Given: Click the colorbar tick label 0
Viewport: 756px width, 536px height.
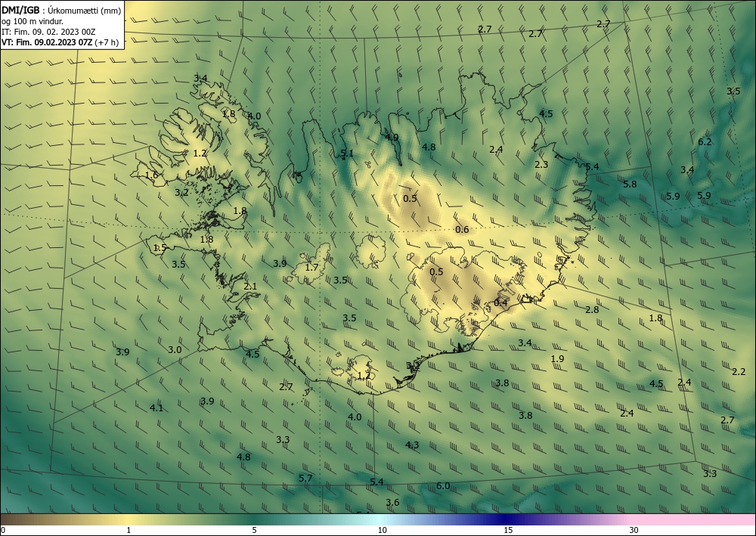Looking at the screenshot, I should (3, 530).
